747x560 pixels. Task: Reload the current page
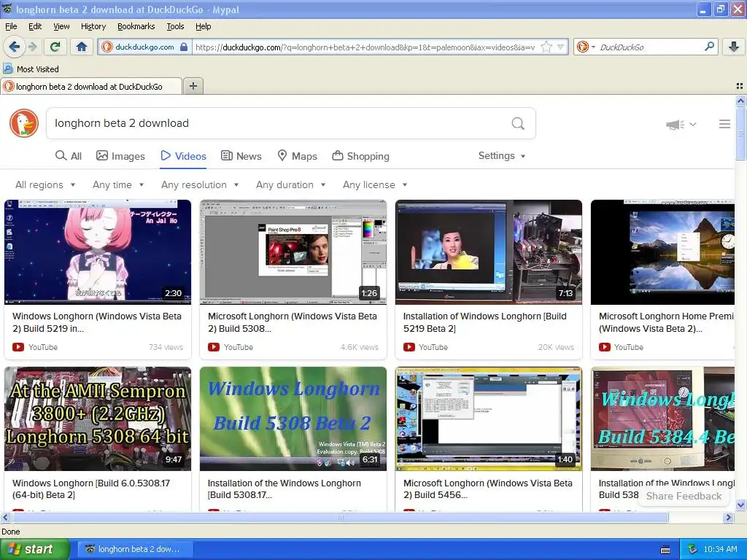click(55, 47)
